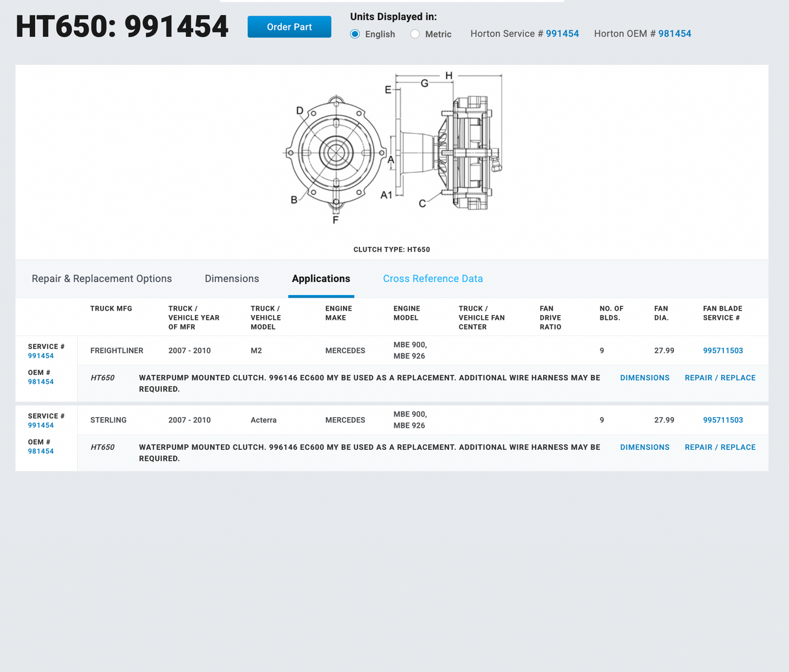Open REPAIR / REPLACE for Sterling Acterra

(x=720, y=448)
